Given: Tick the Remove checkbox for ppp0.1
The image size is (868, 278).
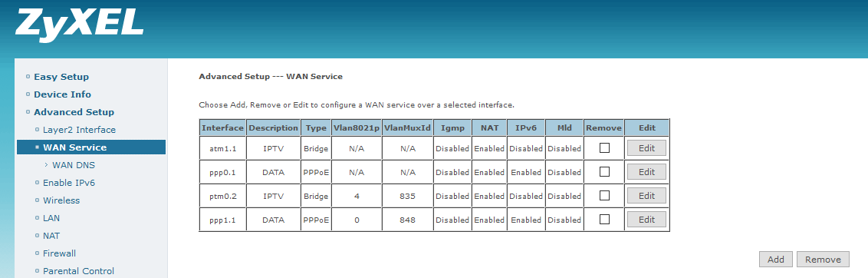Looking at the screenshot, I should 604,171.
